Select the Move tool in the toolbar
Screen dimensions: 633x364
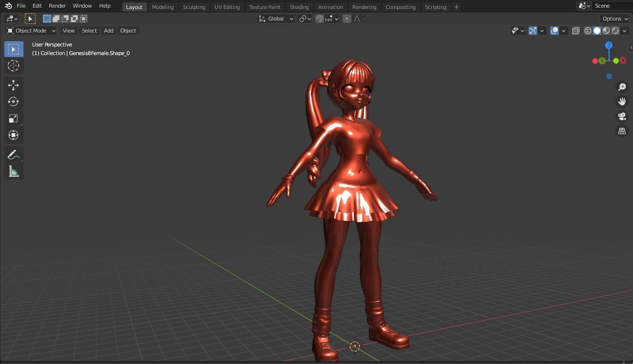pos(13,85)
